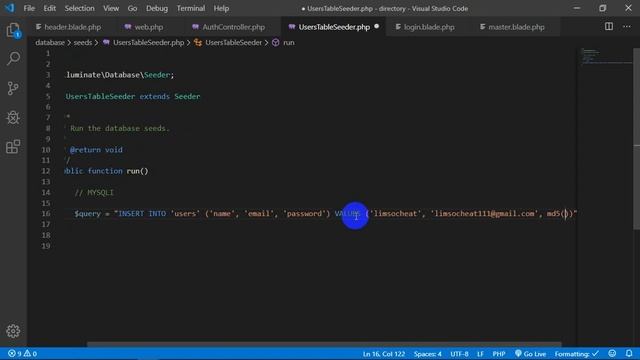Minimize the VS Code window
The width and height of the screenshot is (640, 360).
click(577, 8)
